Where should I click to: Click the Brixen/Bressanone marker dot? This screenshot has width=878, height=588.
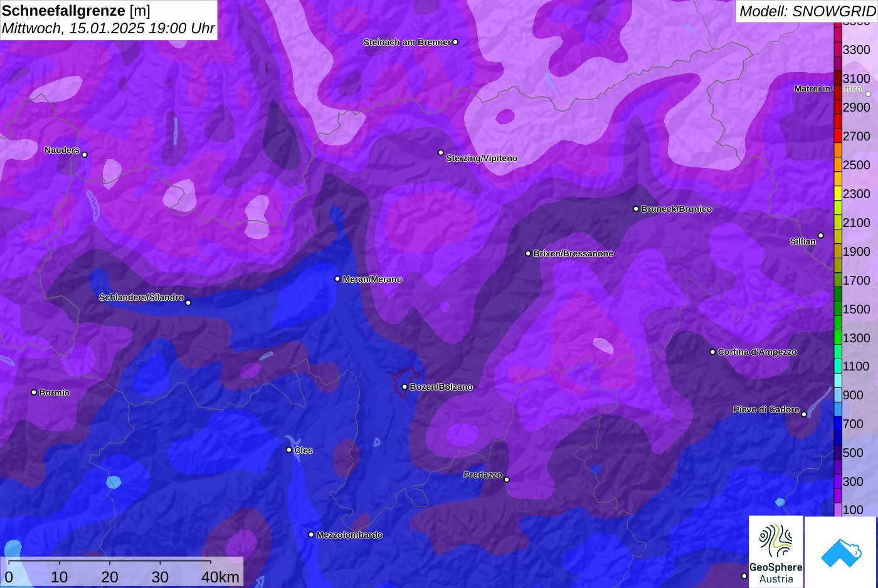coord(528,253)
